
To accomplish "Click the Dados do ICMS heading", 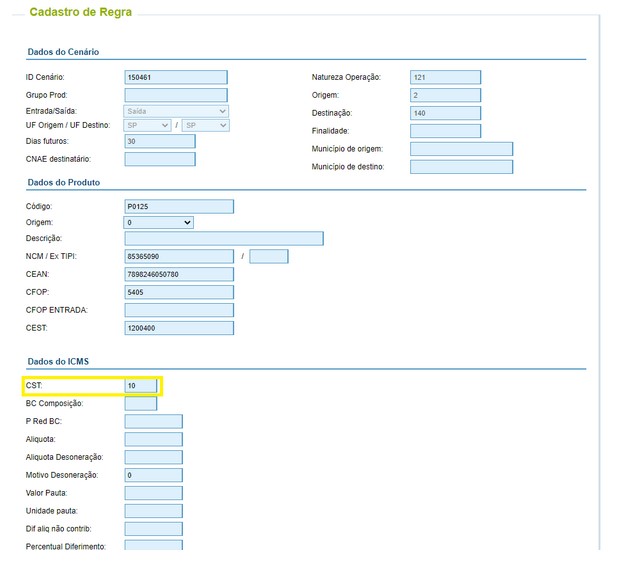I will 58,362.
